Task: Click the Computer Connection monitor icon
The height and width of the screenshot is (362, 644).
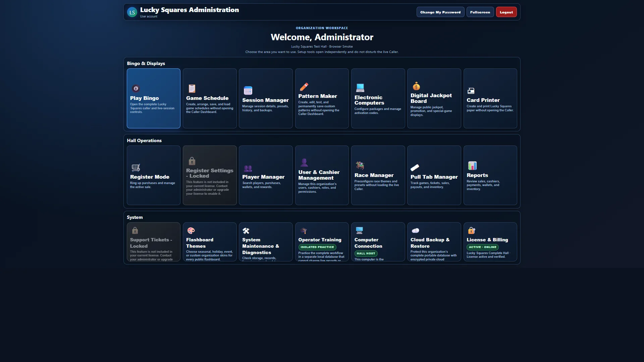Action: pos(359,230)
